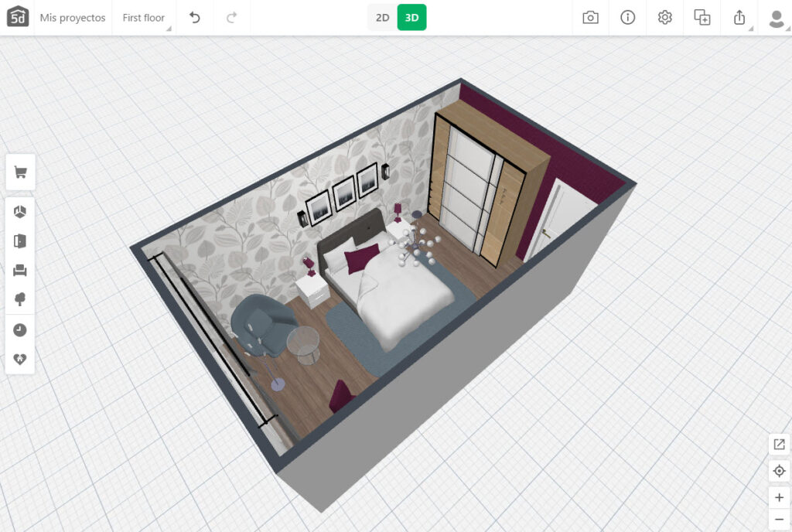Open the exterior tree category
This screenshot has height=532, width=792.
point(20,300)
